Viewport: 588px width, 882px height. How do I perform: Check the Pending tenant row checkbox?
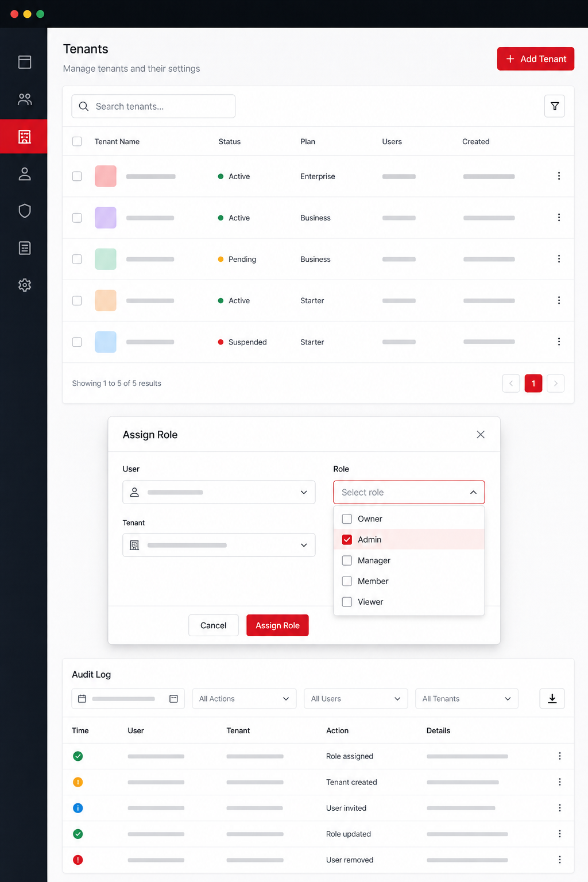[x=77, y=259]
